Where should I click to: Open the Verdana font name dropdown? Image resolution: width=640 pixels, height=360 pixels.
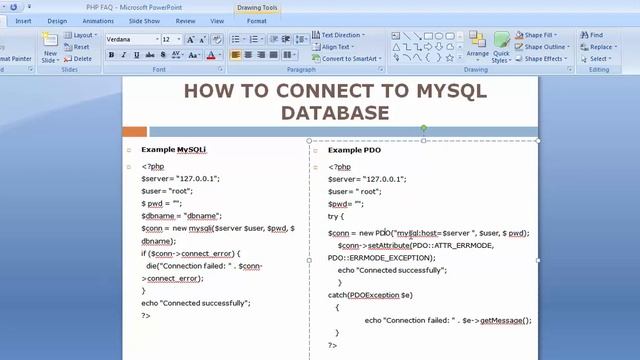click(157, 40)
